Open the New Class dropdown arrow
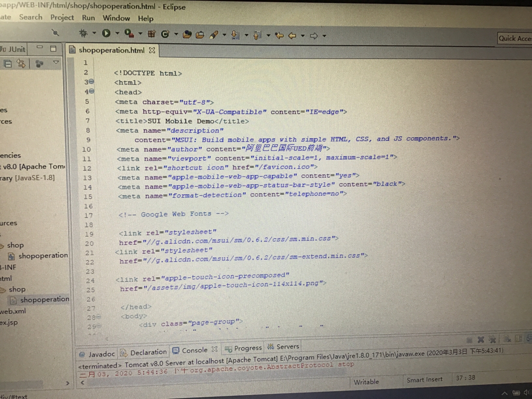The width and height of the screenshot is (532, 399). click(176, 34)
